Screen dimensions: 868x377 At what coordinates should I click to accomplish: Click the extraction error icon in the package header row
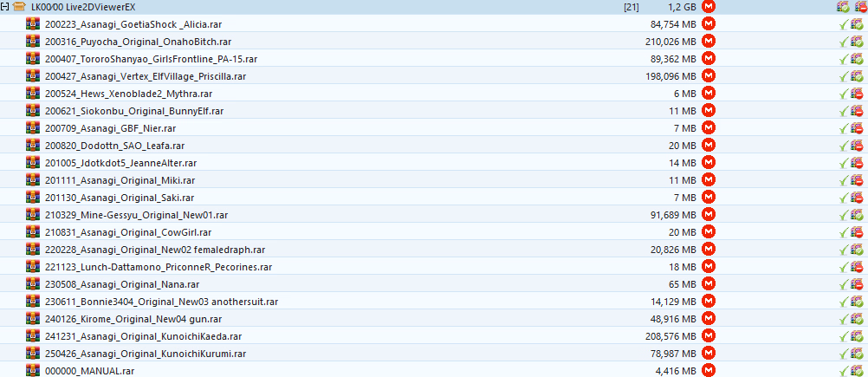tap(857, 7)
